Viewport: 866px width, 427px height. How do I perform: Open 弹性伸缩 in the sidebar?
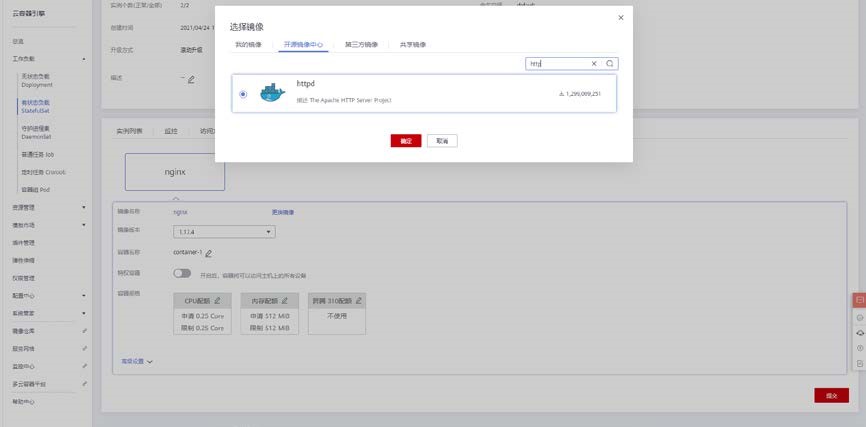click(24, 260)
